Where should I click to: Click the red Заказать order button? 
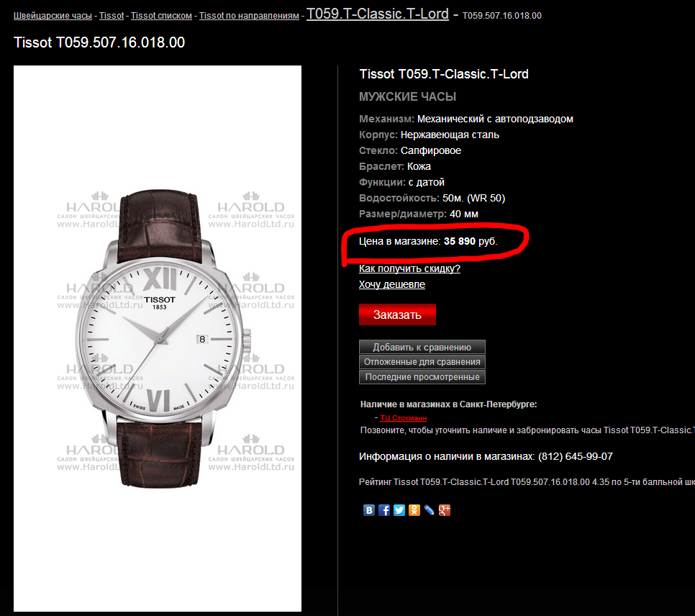click(x=397, y=314)
